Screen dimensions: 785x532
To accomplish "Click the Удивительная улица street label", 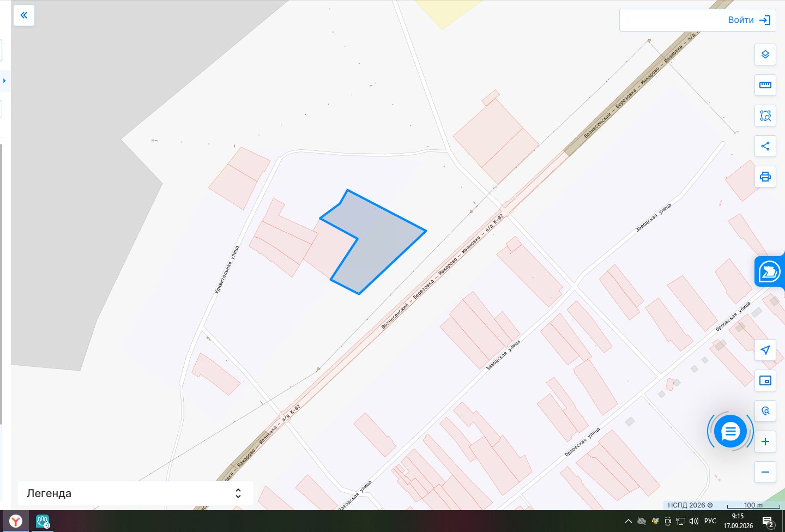I will coord(227,270).
